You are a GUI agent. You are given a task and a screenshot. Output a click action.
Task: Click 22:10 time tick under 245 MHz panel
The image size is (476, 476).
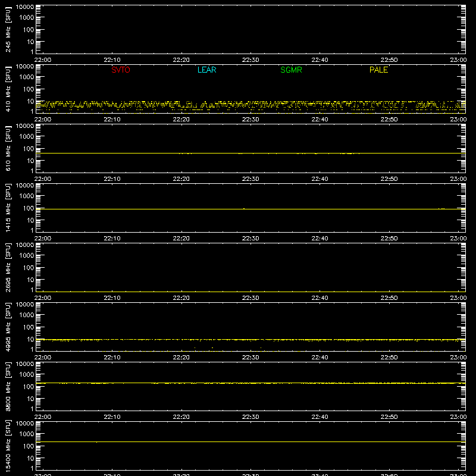point(112,60)
